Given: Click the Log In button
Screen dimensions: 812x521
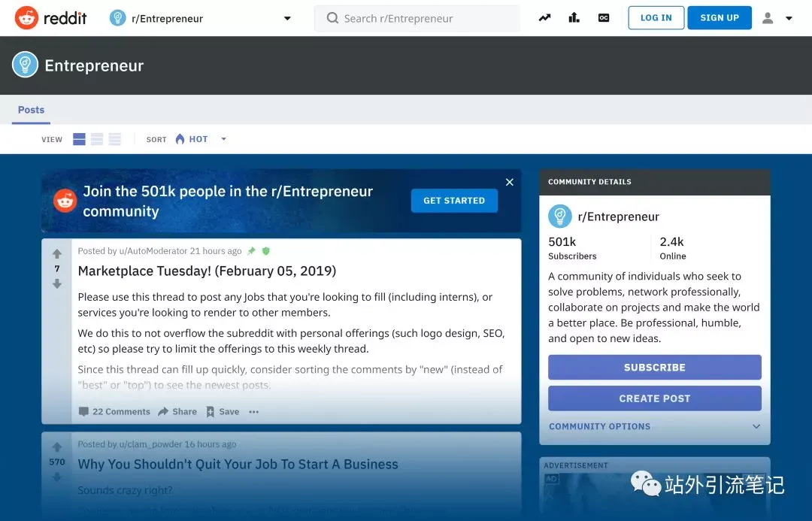Looking at the screenshot, I should 656,17.
